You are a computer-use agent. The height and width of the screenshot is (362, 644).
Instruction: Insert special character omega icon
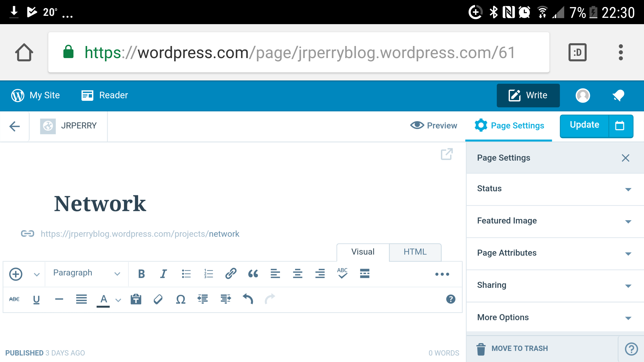pos(181,299)
